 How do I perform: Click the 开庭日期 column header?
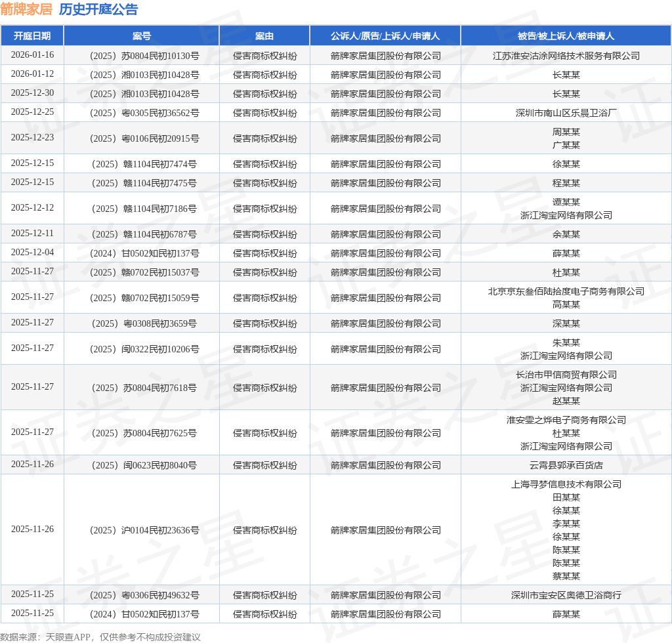pos(32,36)
